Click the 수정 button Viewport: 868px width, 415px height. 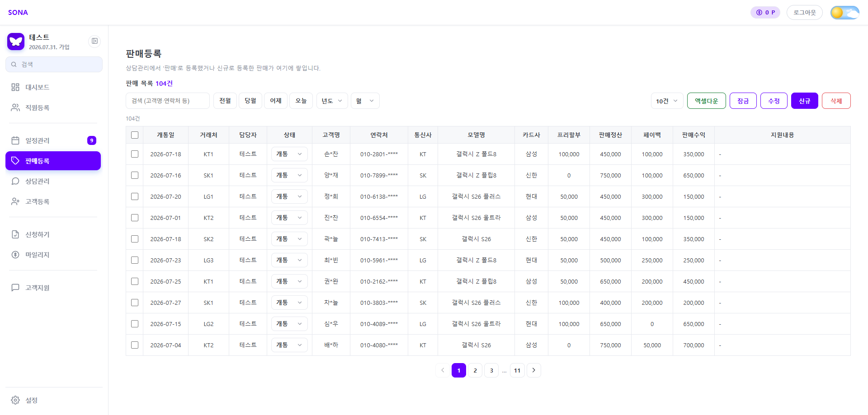(x=774, y=101)
